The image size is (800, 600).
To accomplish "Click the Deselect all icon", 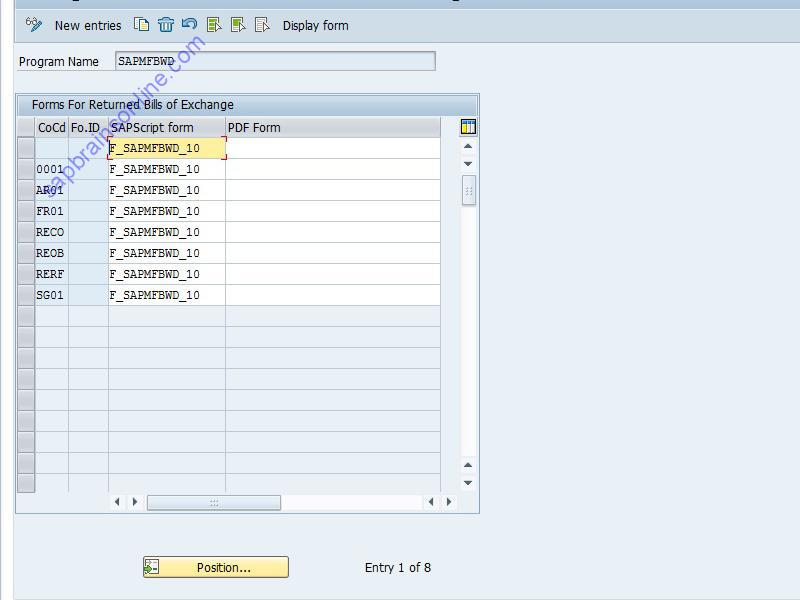I will 262,24.
